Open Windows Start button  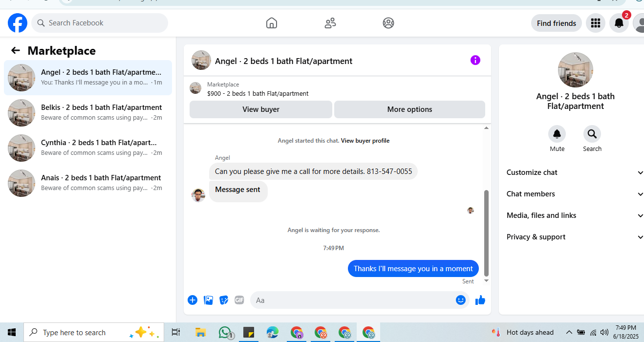[x=12, y=332]
